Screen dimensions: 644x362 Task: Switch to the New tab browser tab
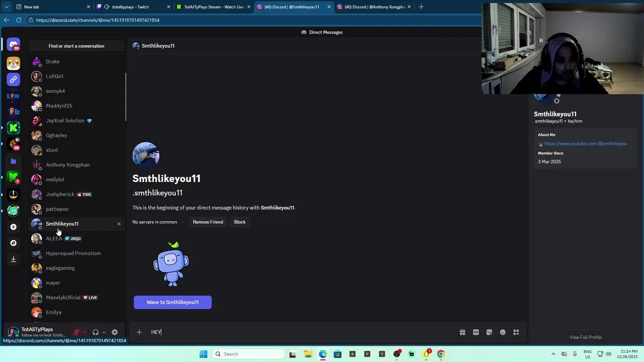click(53, 7)
